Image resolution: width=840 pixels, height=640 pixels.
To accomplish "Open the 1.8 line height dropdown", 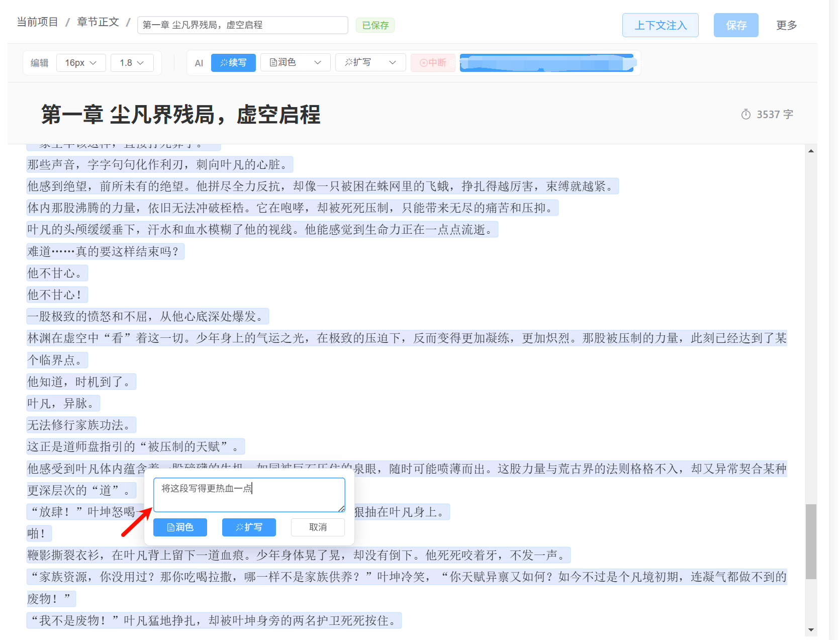I will 132,63.
